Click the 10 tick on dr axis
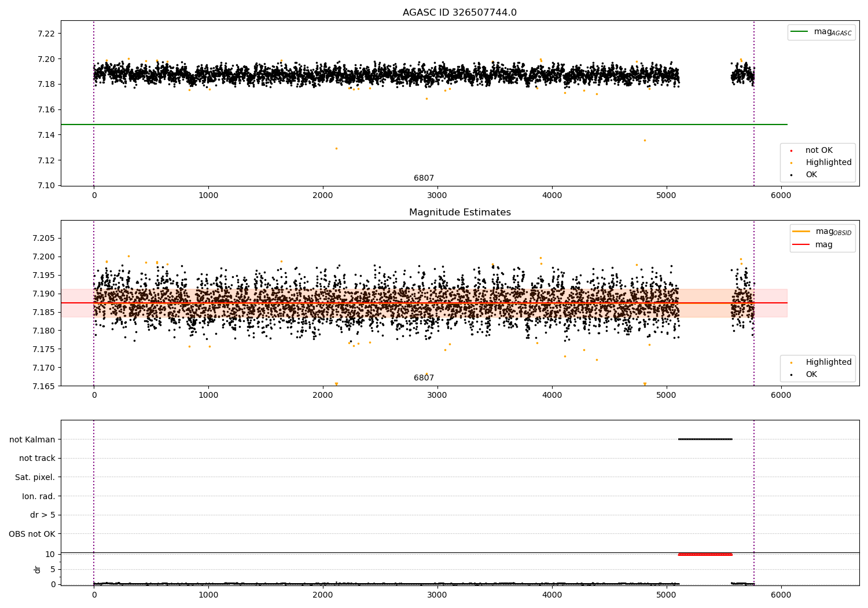868x608 pixels. pyautogui.click(x=50, y=554)
